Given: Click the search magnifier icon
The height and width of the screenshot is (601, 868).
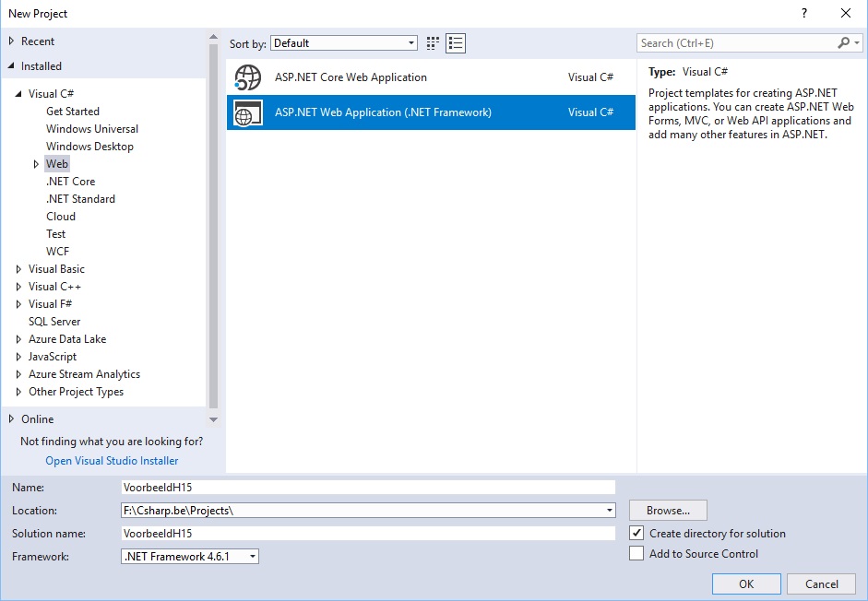Looking at the screenshot, I should tap(843, 42).
